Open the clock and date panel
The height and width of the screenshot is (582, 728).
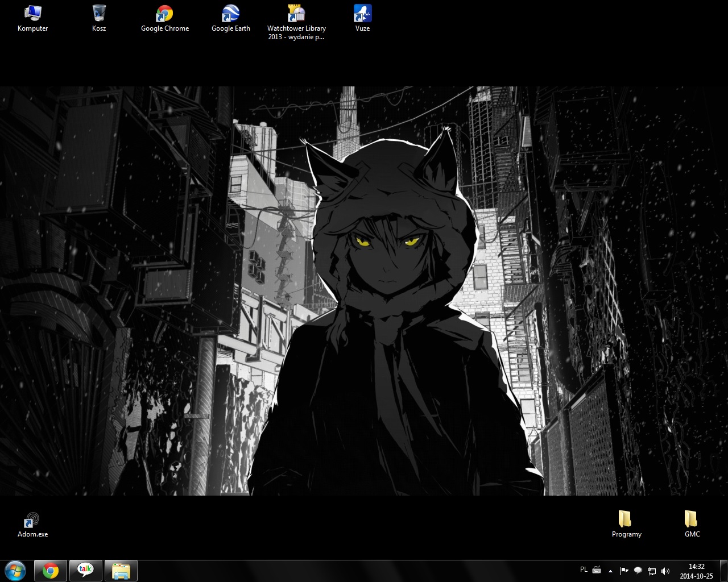click(696, 571)
